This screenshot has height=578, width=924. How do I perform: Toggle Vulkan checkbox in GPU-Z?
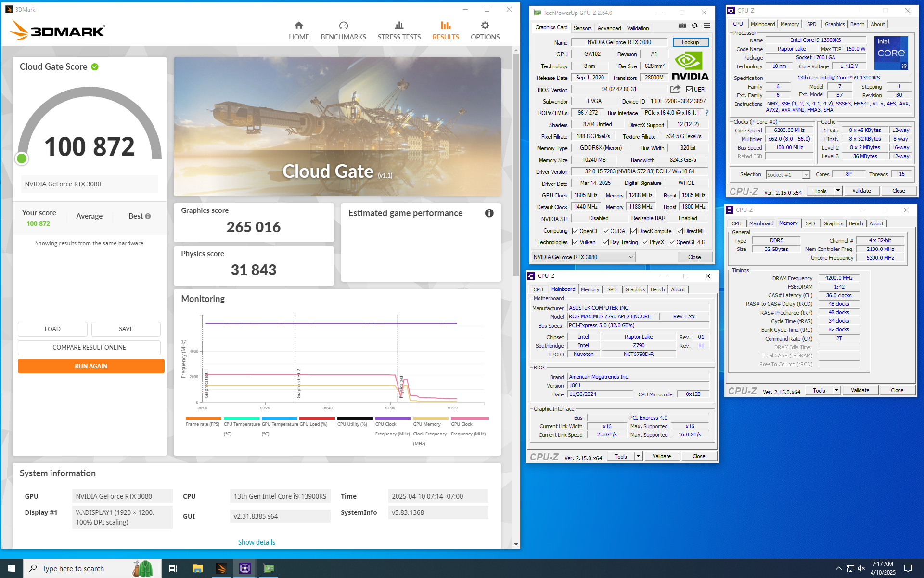click(x=575, y=242)
